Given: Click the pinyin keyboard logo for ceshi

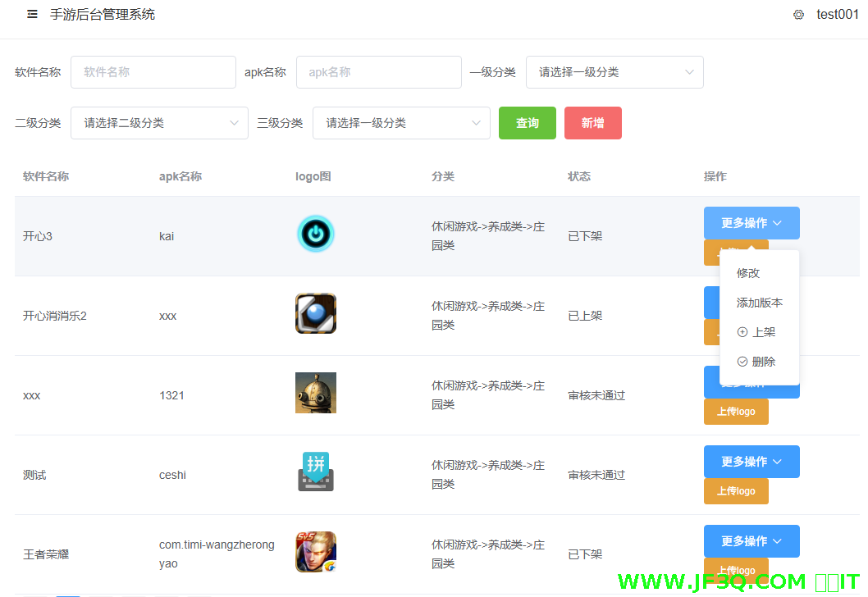Looking at the screenshot, I should point(315,472).
